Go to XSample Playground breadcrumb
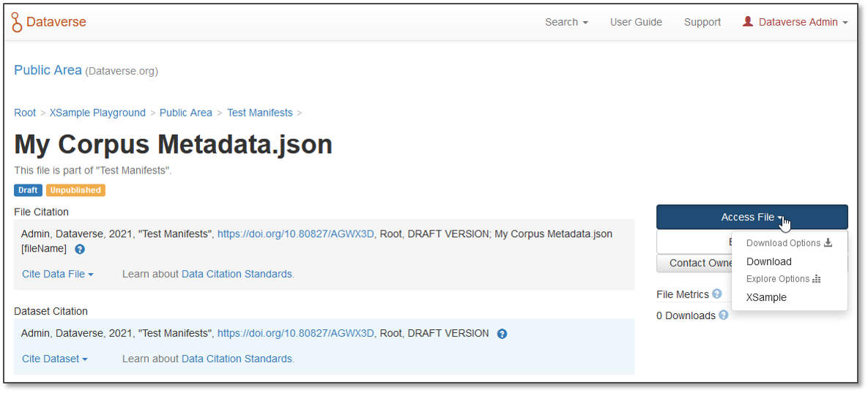The image size is (868, 393). tap(97, 113)
